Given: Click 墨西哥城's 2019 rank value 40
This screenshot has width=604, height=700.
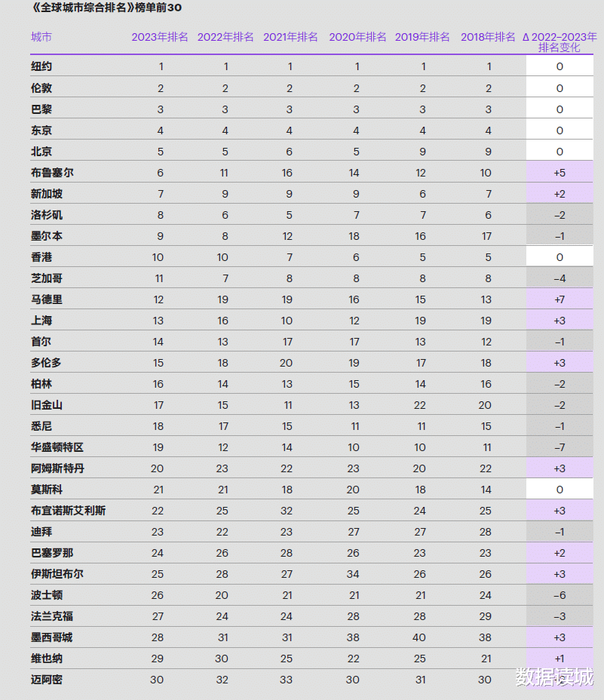Looking at the screenshot, I should coord(419,637).
